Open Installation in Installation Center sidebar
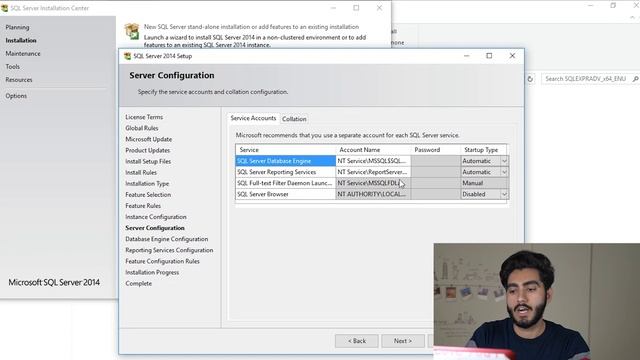 click(x=21, y=40)
